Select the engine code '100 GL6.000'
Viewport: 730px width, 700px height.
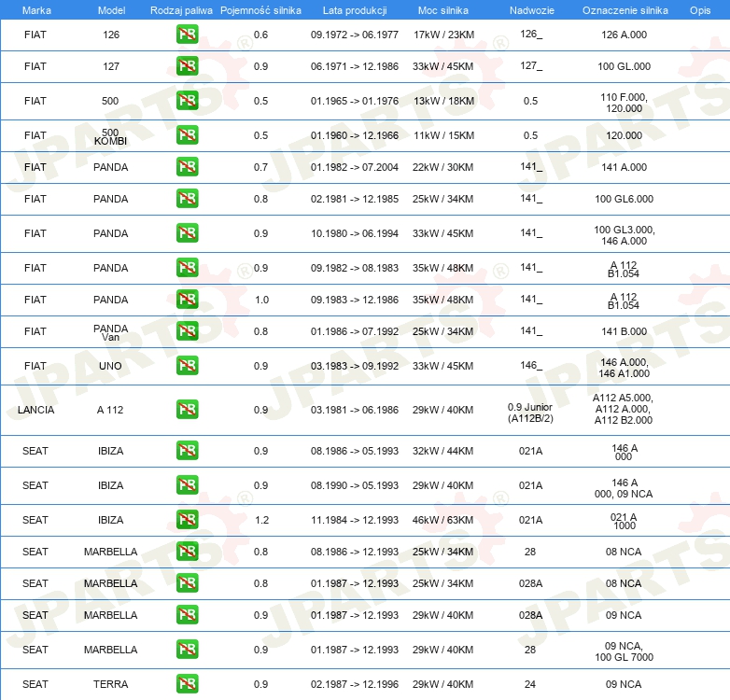pos(624,198)
